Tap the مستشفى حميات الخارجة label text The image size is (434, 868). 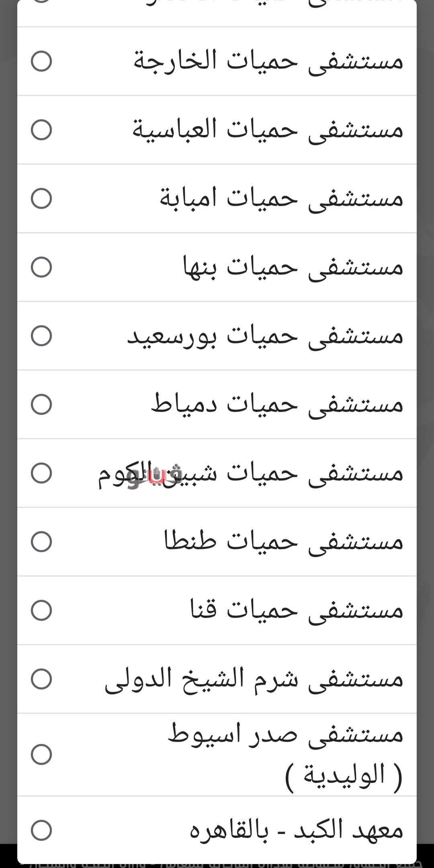tap(268, 61)
